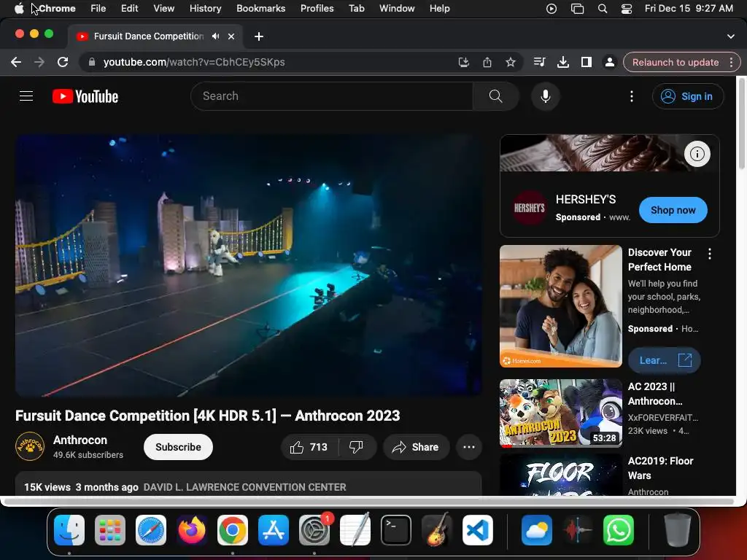Bookmark this page with the star
The height and width of the screenshot is (560, 747).
[x=510, y=62]
